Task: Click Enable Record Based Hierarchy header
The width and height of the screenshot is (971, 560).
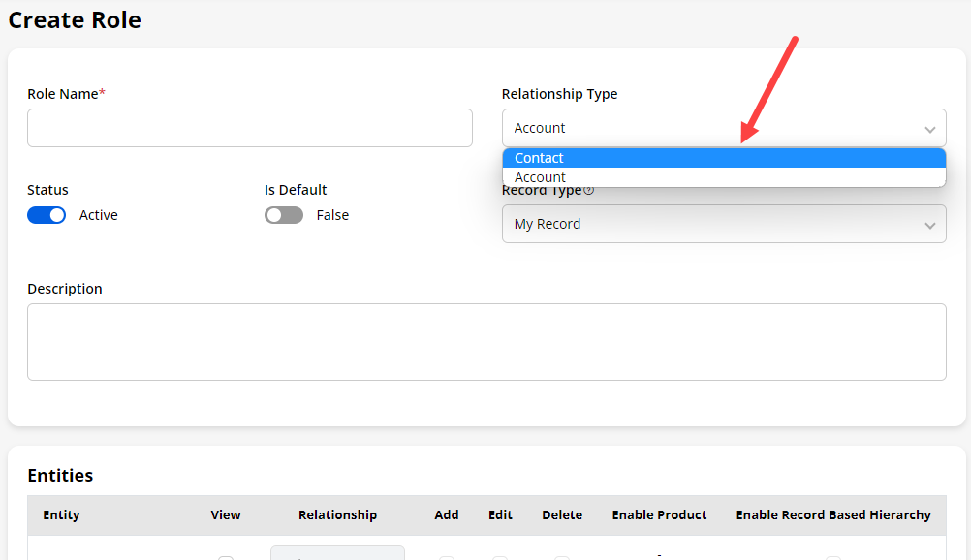Action: (833, 514)
